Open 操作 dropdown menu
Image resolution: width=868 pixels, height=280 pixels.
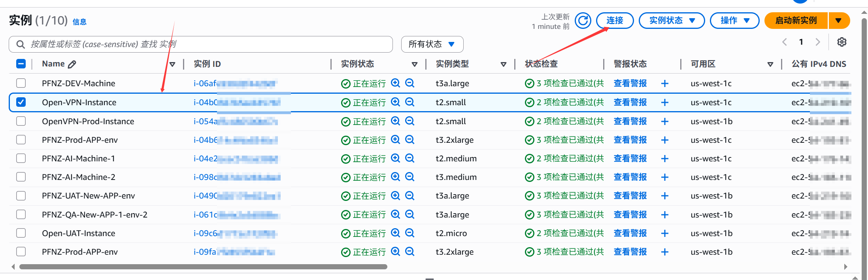(x=734, y=21)
